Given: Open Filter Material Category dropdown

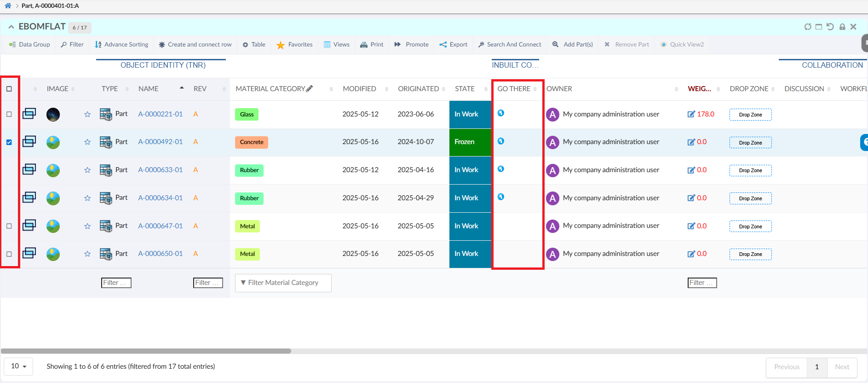Looking at the screenshot, I should pyautogui.click(x=283, y=283).
